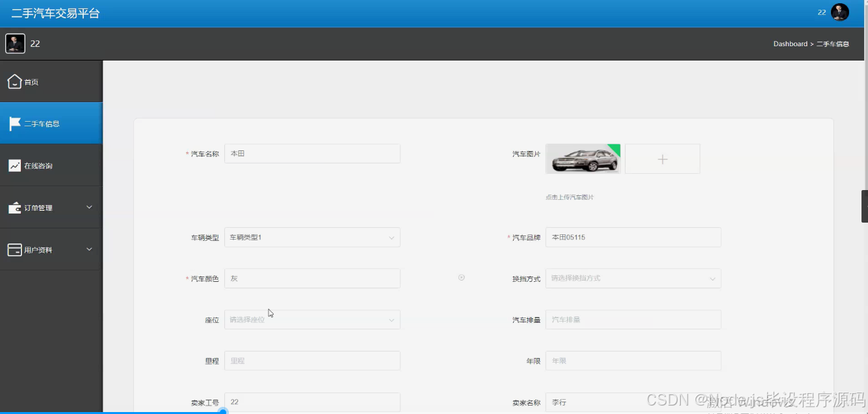This screenshot has width=868, height=414.
Task: Click the home icon beside 首页
Action: 14,82
